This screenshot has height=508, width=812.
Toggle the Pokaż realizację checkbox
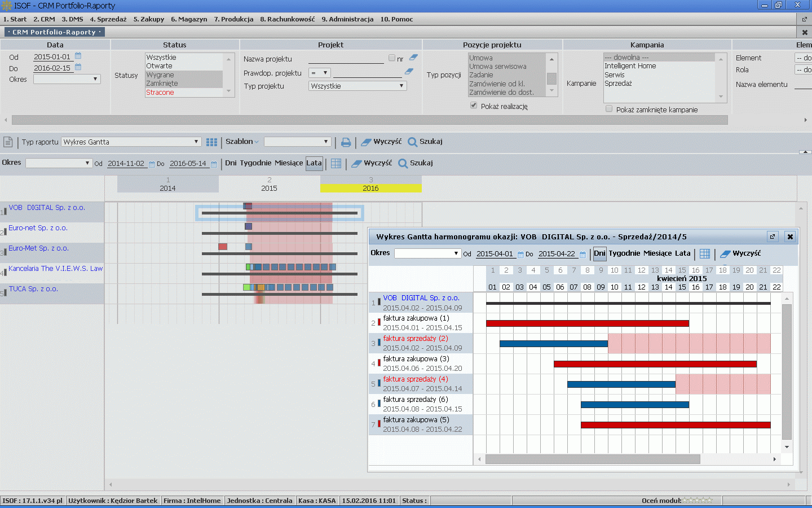click(x=474, y=106)
